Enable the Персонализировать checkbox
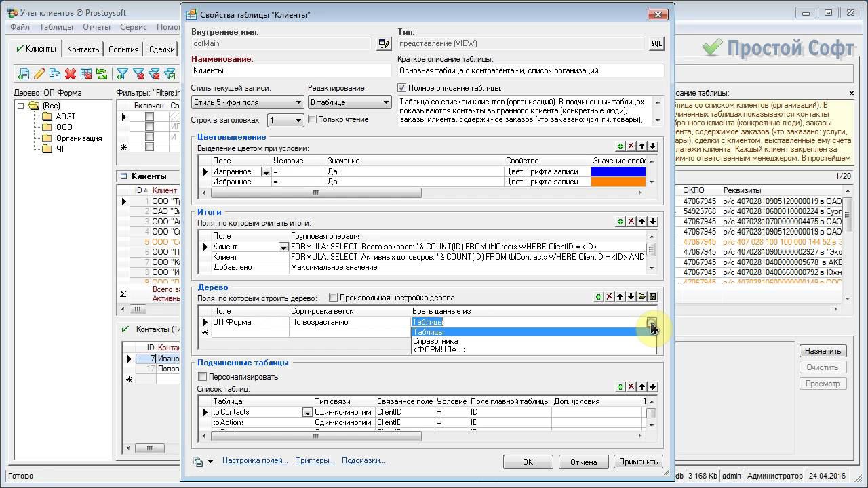 [202, 377]
